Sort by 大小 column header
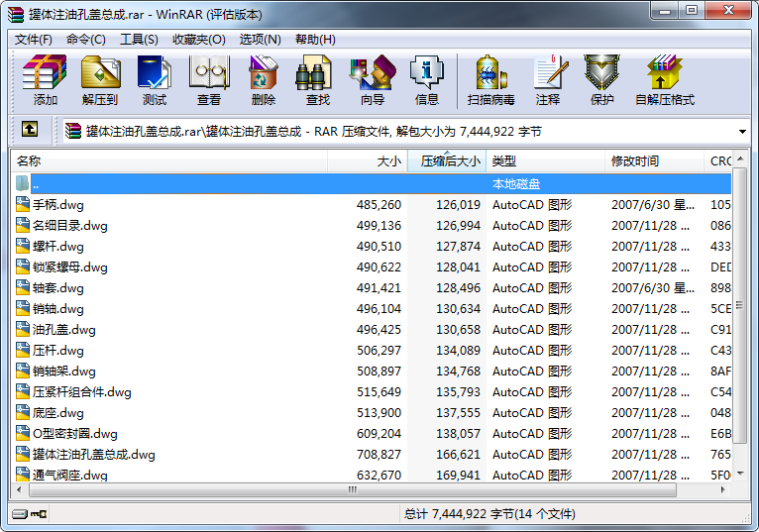The image size is (759, 532). [368, 161]
